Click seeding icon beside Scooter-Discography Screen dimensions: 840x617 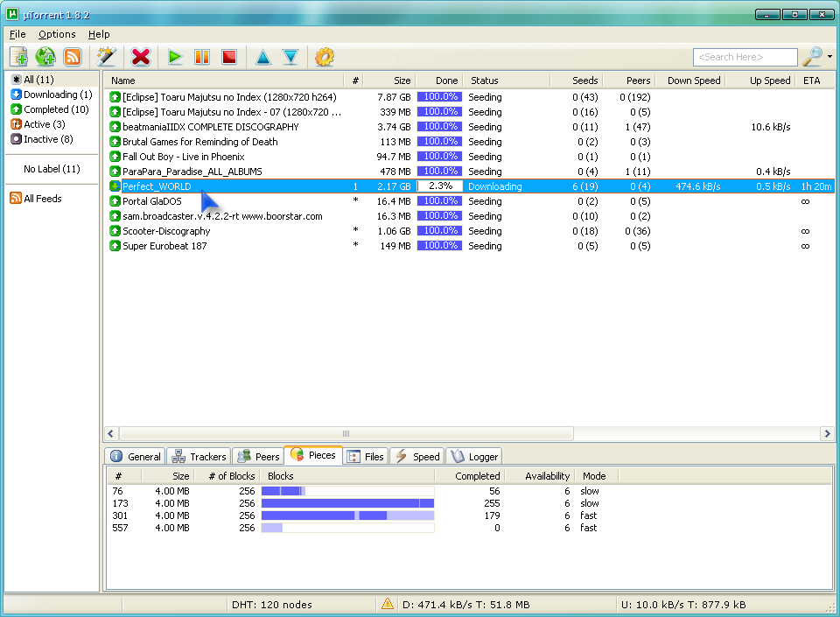115,231
